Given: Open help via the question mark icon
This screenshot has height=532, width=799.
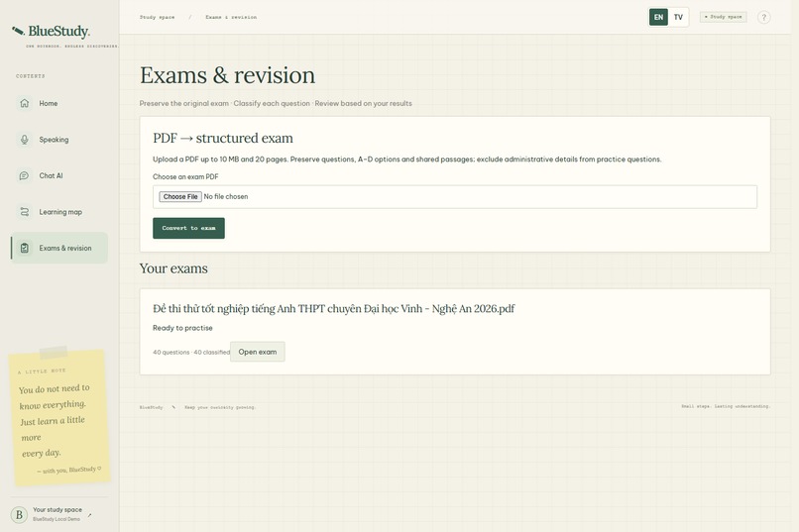Looking at the screenshot, I should click(763, 17).
